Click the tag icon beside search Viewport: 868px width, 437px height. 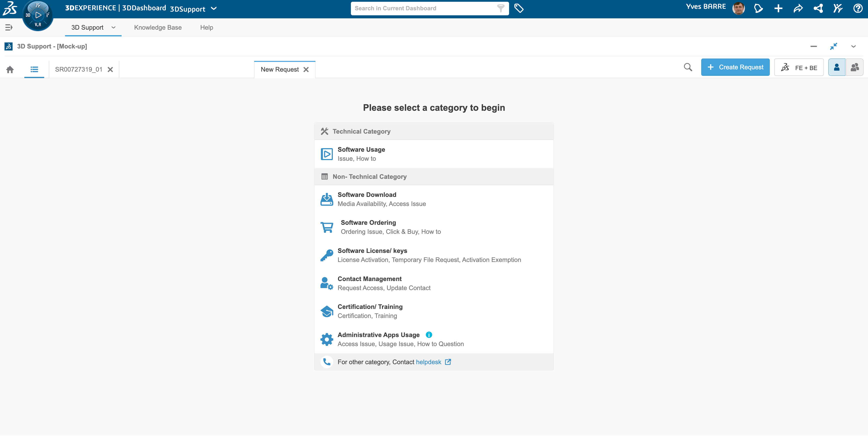[519, 9]
